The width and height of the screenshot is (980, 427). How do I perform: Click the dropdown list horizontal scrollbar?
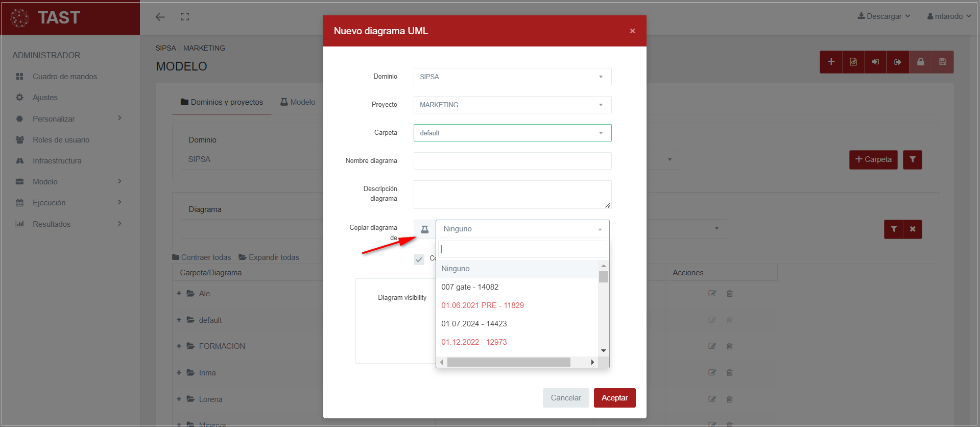pos(509,362)
